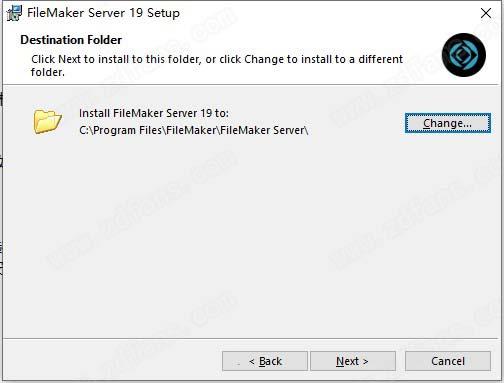Click the word 'folder.' on the instruction's second line

tap(48, 72)
